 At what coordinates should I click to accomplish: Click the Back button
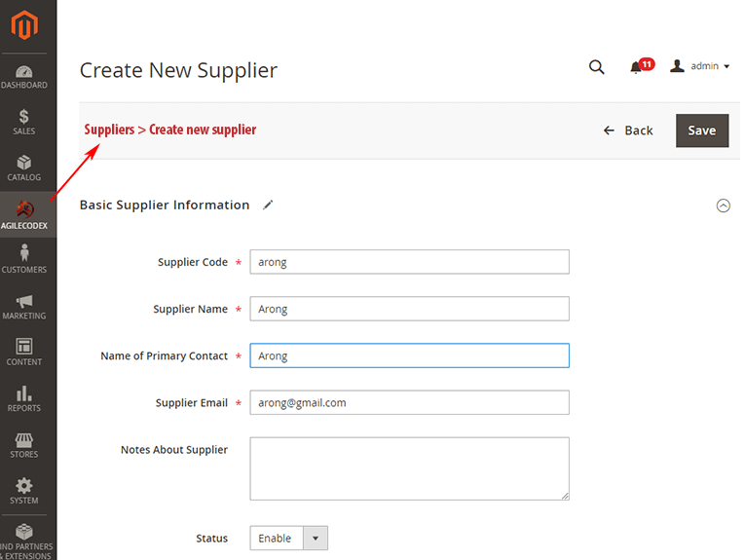coord(628,131)
